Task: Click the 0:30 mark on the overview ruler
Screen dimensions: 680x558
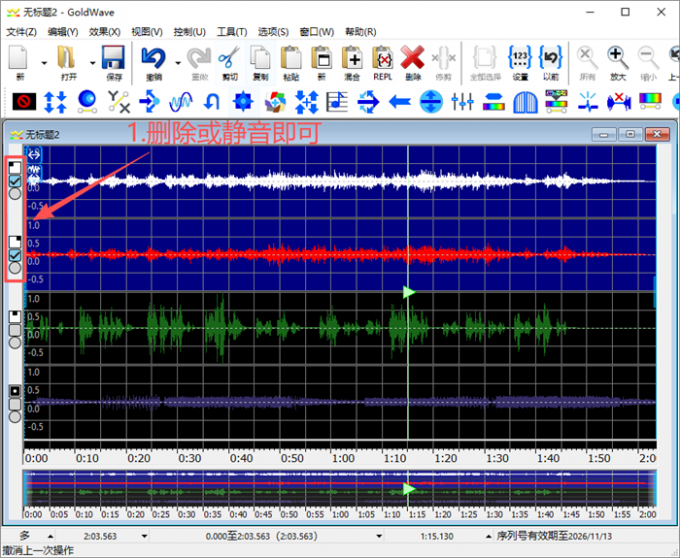Action: 186,514
